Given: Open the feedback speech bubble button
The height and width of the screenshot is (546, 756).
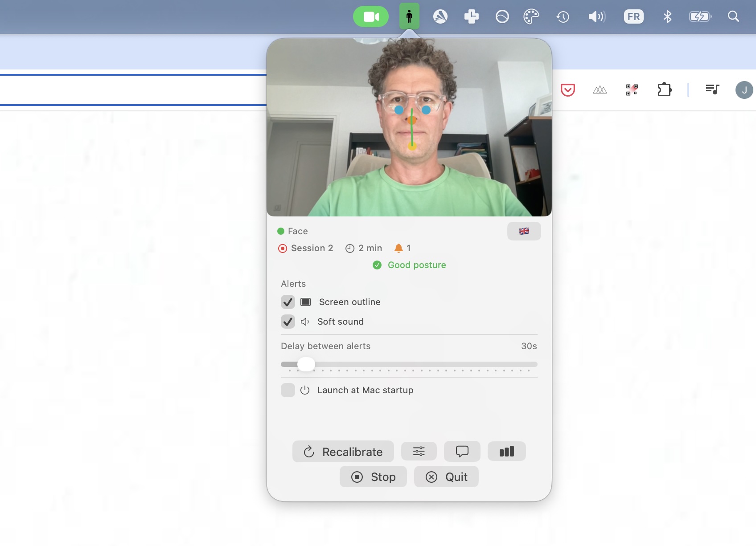Looking at the screenshot, I should (x=462, y=452).
